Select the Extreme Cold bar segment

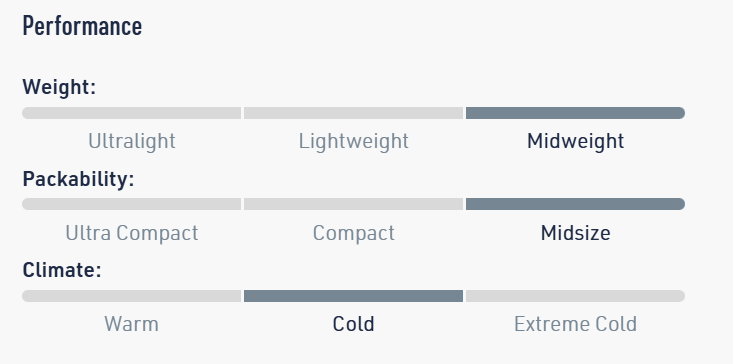[x=575, y=296]
